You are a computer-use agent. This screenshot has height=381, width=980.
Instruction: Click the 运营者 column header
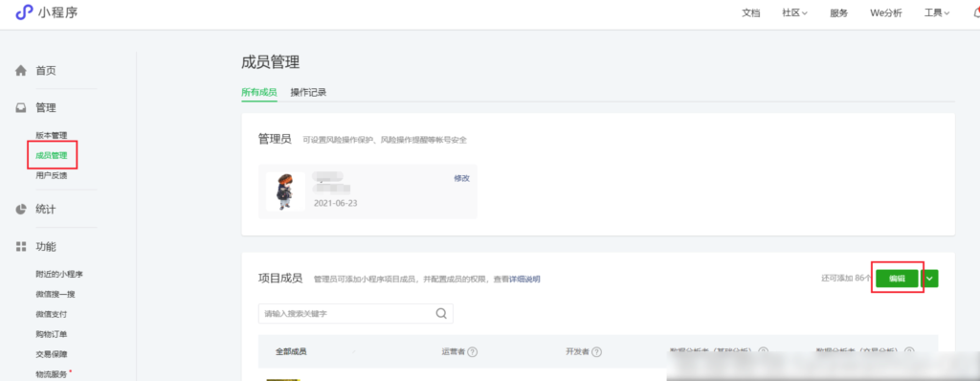[x=453, y=352]
